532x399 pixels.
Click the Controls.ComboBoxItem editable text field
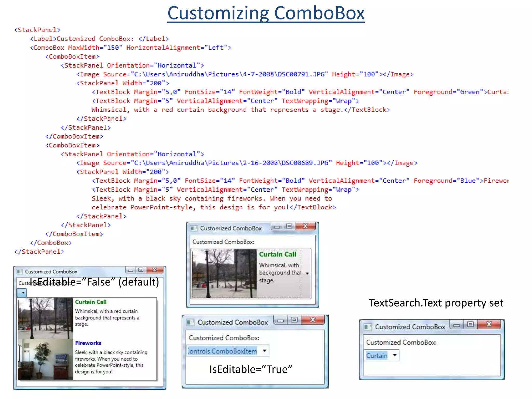(222, 351)
